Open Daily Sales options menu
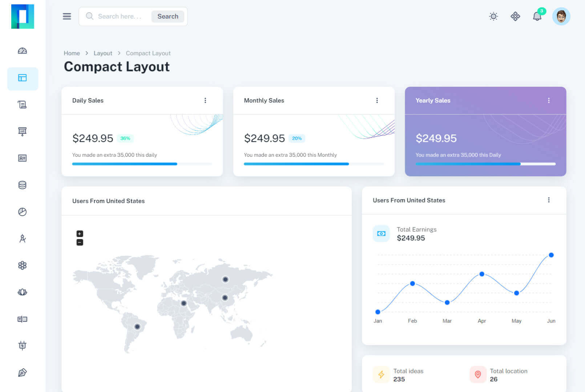 coord(205,101)
